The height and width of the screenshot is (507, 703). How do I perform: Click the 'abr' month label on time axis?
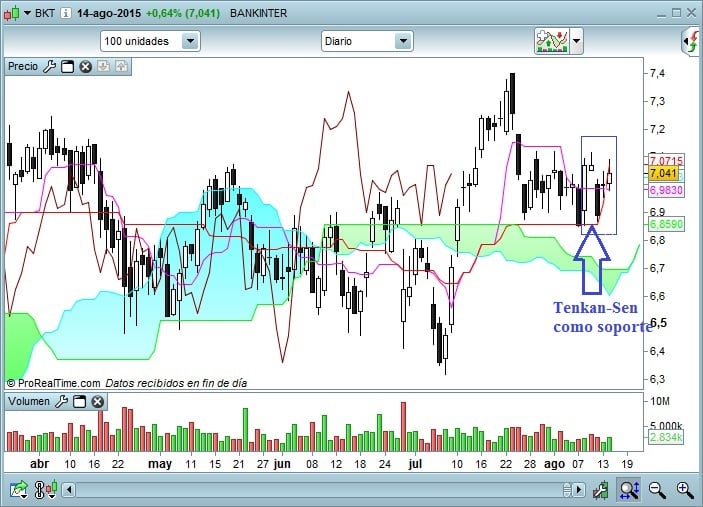pos(39,464)
